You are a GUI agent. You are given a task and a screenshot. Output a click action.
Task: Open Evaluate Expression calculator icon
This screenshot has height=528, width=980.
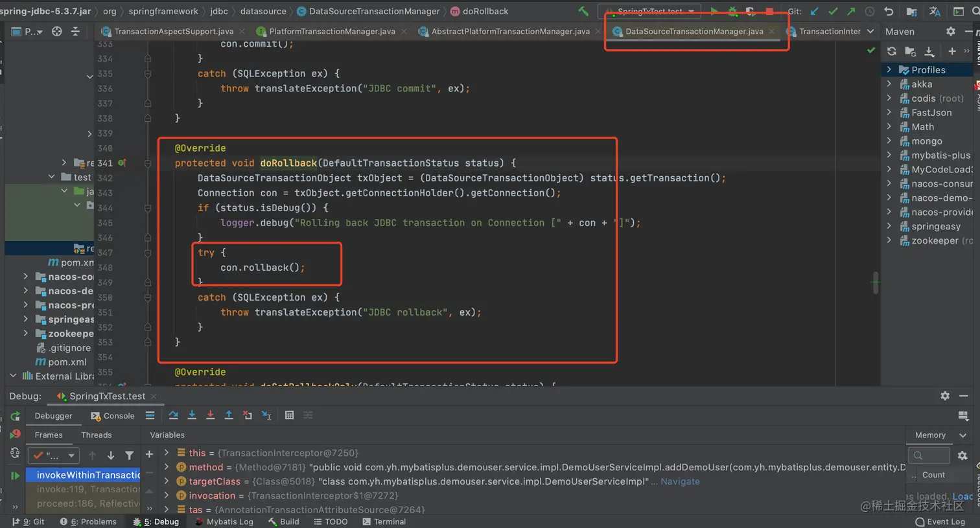point(289,415)
